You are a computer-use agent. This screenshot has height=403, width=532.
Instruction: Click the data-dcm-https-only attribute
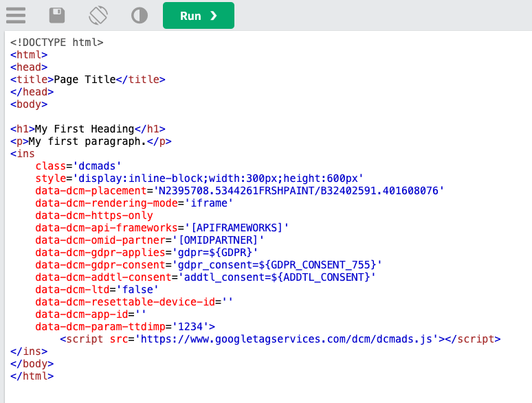pyautogui.click(x=94, y=216)
